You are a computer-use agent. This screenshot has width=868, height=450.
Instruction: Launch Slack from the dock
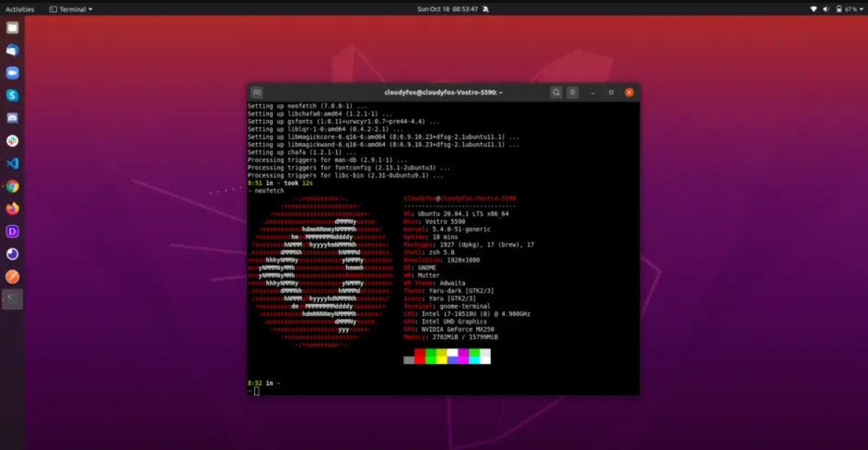click(x=13, y=141)
